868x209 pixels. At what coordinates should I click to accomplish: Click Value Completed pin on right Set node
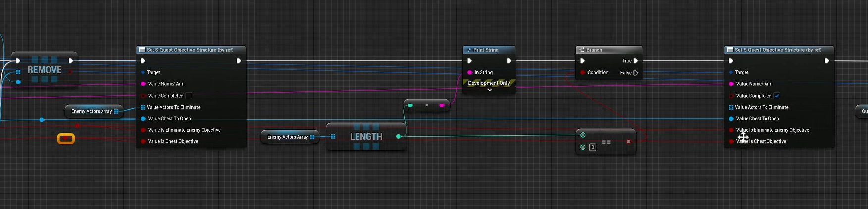tap(731, 96)
